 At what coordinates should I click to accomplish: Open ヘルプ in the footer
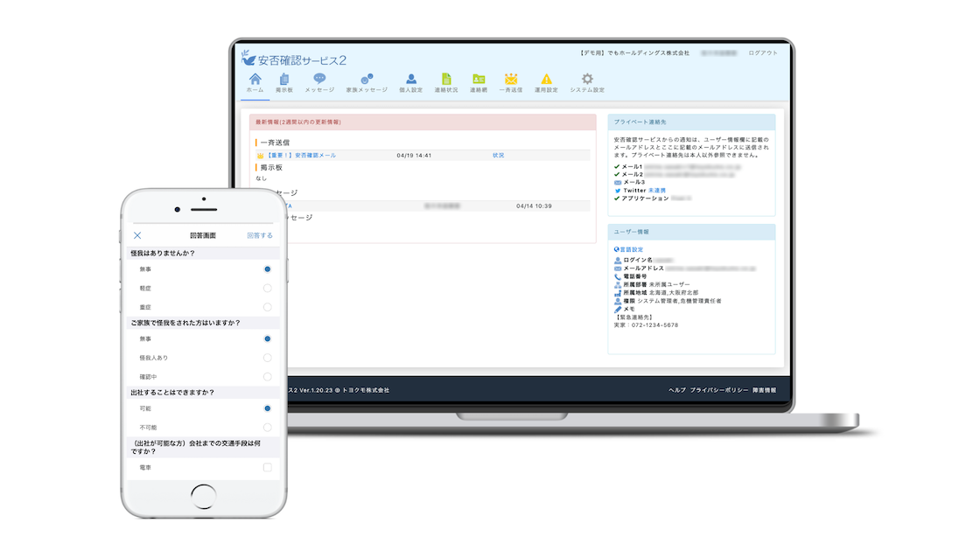click(x=677, y=390)
